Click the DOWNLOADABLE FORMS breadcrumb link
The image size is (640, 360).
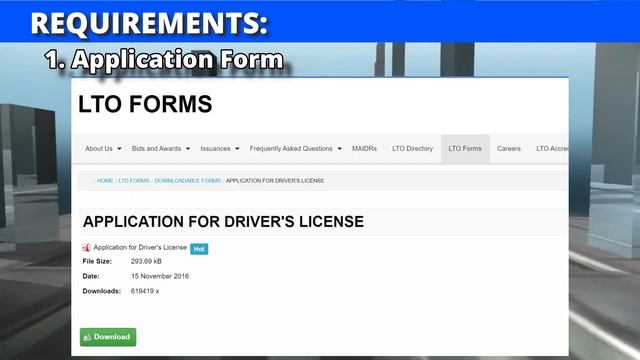tap(187, 180)
